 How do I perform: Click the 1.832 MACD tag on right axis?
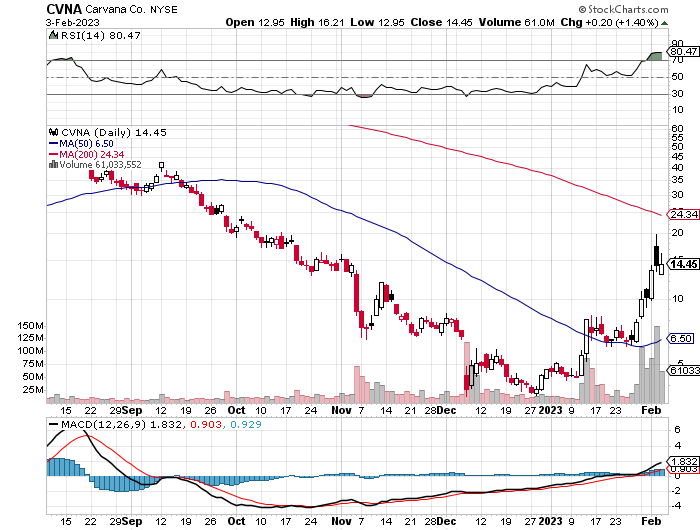pyautogui.click(x=683, y=462)
